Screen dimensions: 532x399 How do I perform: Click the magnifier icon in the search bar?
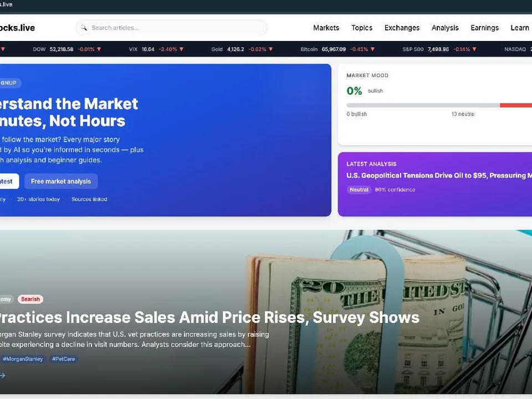click(84, 28)
